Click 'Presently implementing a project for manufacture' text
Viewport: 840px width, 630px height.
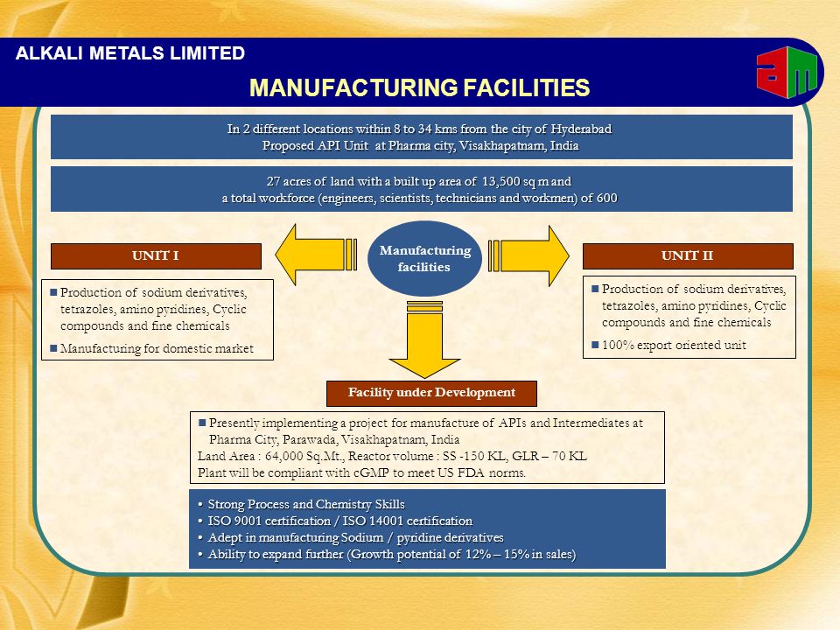pyautogui.click(x=426, y=431)
